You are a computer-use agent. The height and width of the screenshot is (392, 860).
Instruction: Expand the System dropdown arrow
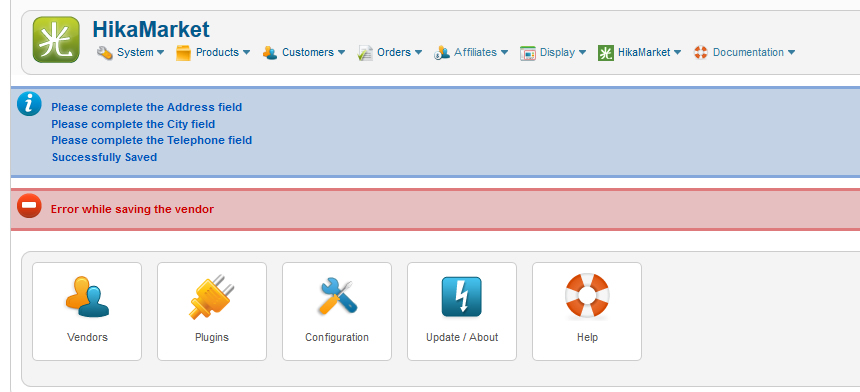coord(160,53)
